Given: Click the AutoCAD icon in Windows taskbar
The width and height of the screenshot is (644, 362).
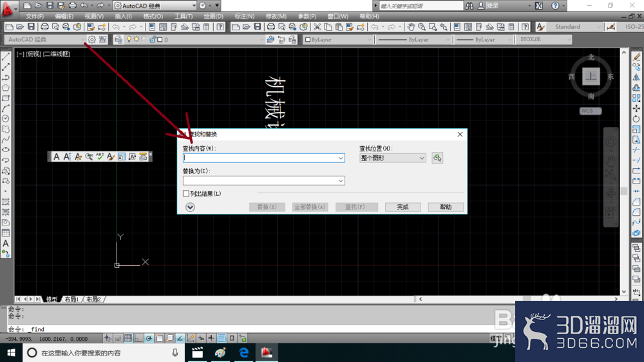Looking at the screenshot, I should click(267, 352).
